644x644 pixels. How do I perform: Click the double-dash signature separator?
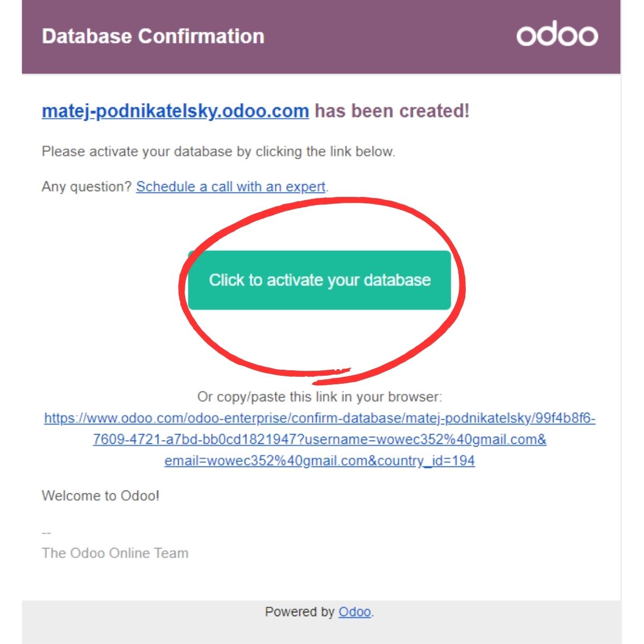47,533
